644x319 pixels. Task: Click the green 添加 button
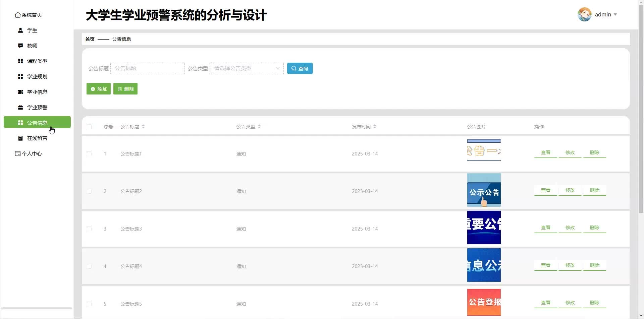click(x=99, y=89)
